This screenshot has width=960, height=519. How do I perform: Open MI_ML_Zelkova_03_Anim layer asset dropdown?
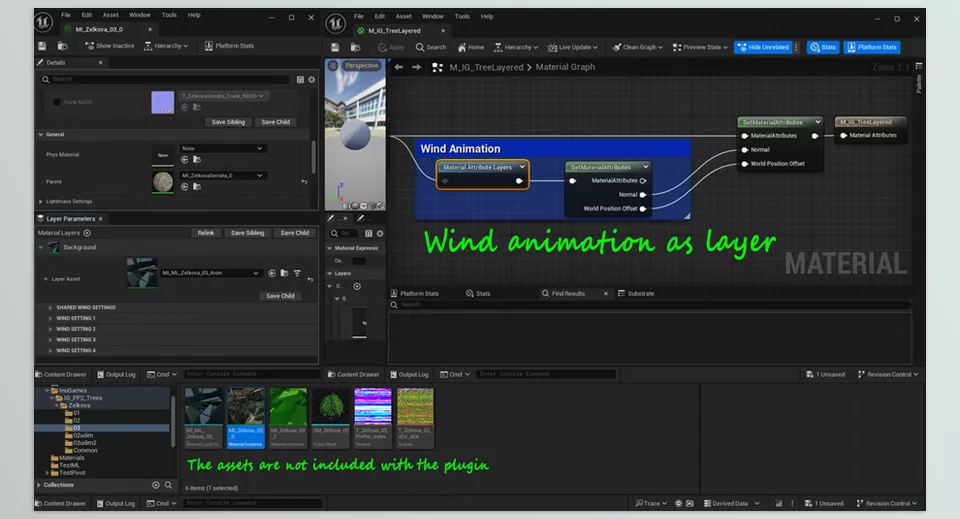pyautogui.click(x=211, y=273)
